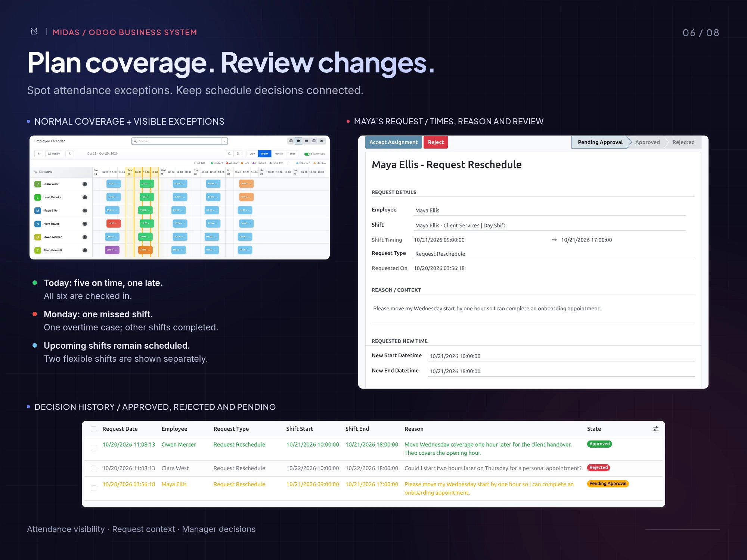The image size is (747, 560).
Task: Expand the search options dropdown
Action: coord(224,141)
